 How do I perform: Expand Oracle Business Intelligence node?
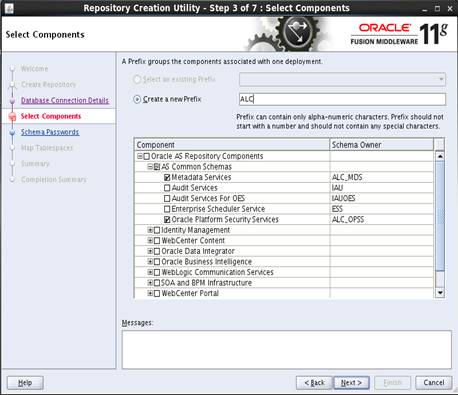pos(150,262)
